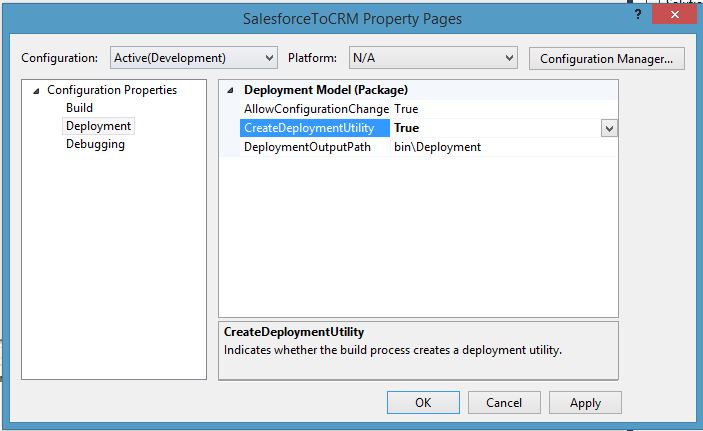Select the CreateDeploymentUtility property name
Image resolution: width=703 pixels, height=431 pixels.
click(309, 128)
